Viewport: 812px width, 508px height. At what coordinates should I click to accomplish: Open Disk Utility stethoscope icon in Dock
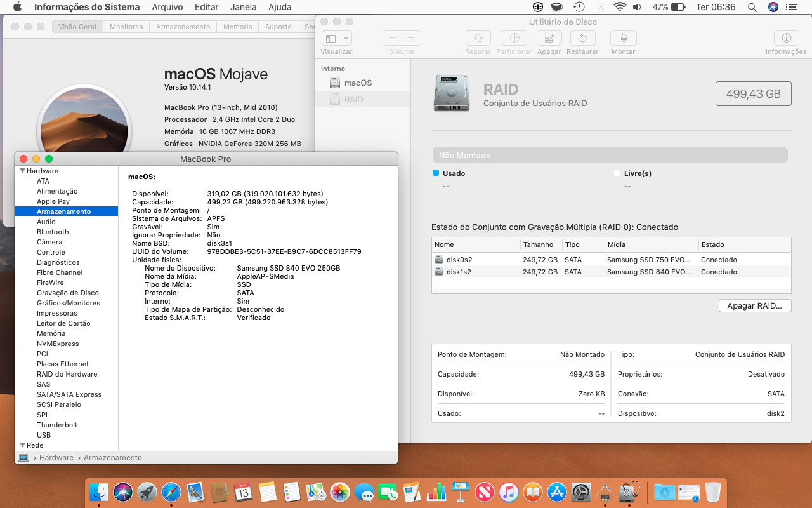click(x=629, y=491)
